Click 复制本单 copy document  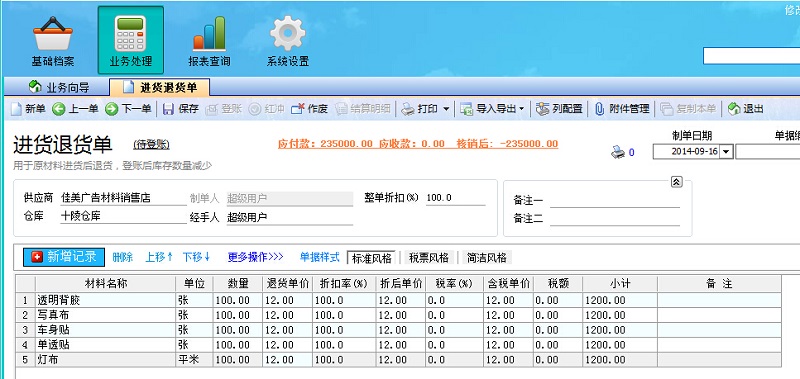point(689,109)
